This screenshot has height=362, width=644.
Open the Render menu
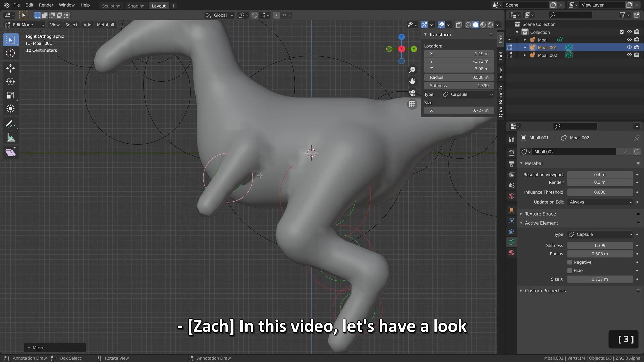point(46,5)
